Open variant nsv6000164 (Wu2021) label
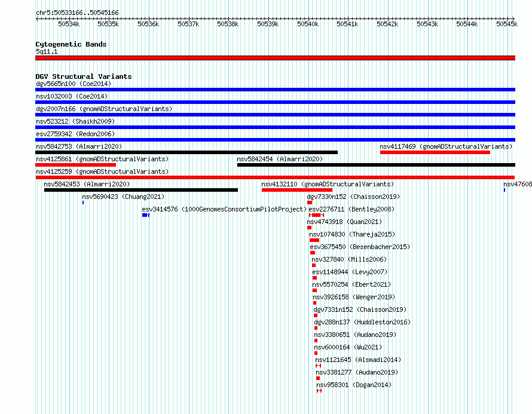Screen dimensions: 532x414 coord(348,347)
